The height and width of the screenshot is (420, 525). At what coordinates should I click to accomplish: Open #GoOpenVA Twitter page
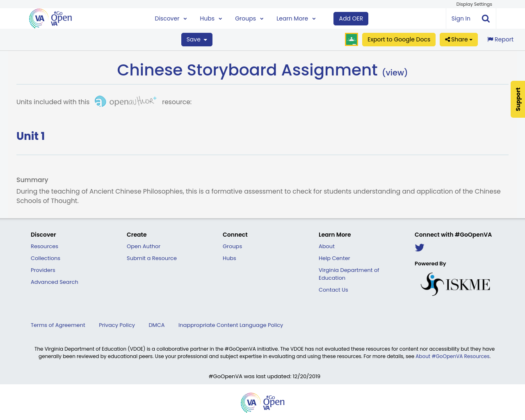point(419,247)
